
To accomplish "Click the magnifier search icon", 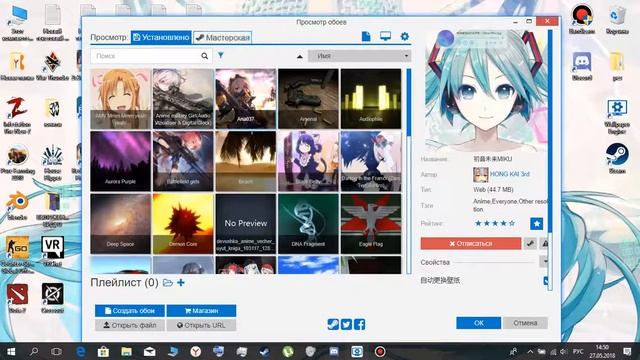I will coord(204,56).
